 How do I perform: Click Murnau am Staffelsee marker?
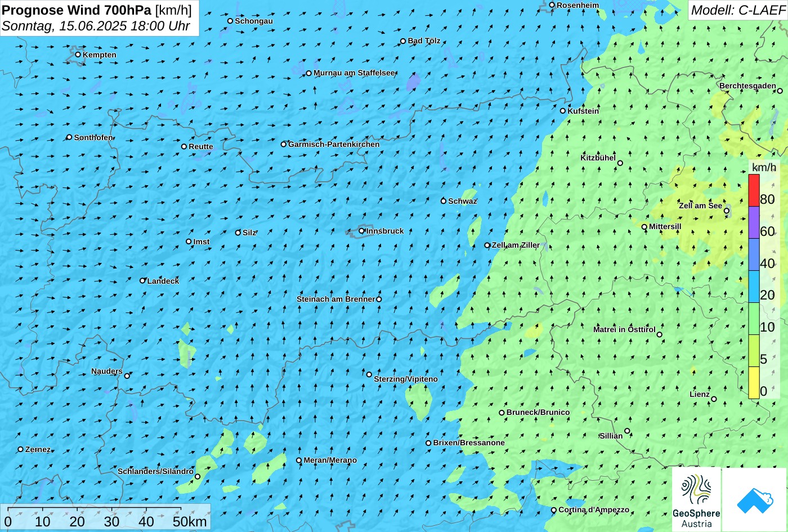click(309, 73)
